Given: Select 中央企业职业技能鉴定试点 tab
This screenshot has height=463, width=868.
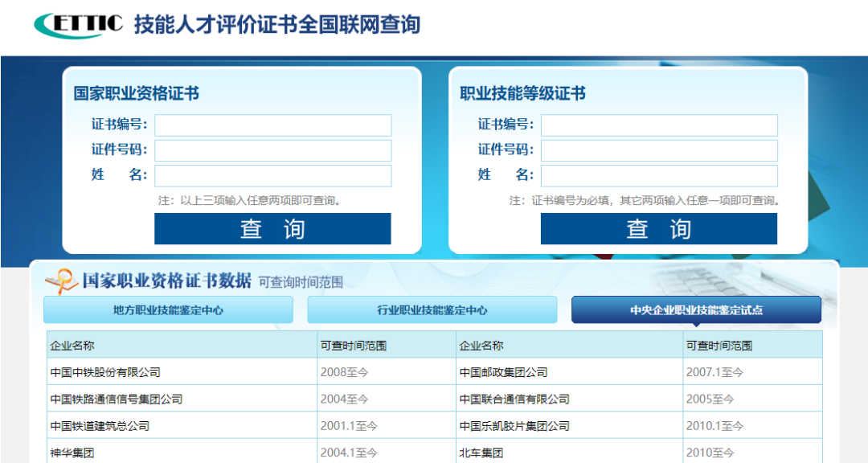Looking at the screenshot, I should click(x=696, y=310).
